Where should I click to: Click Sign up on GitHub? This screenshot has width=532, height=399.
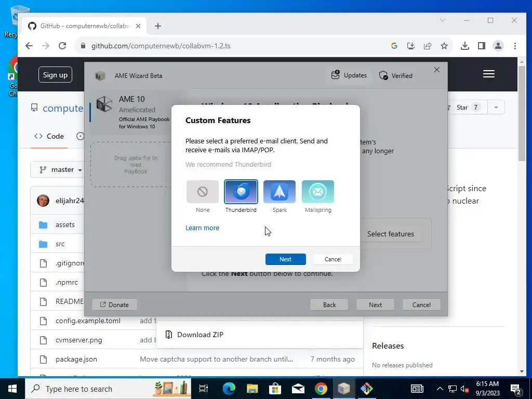click(x=55, y=75)
